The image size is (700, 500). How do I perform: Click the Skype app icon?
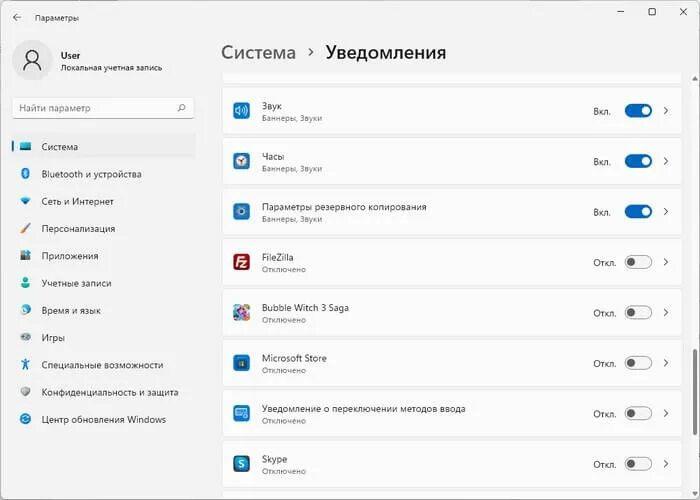coord(241,464)
